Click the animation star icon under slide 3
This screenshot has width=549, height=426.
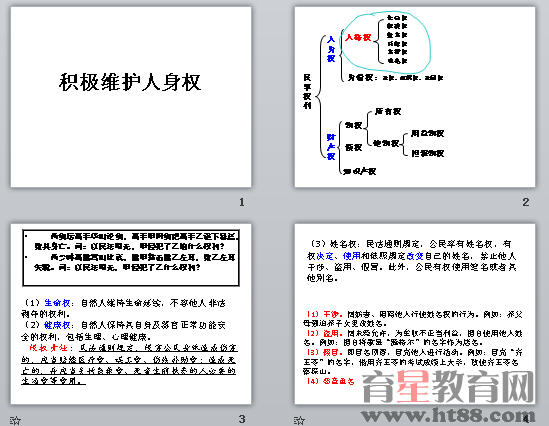tap(15, 420)
